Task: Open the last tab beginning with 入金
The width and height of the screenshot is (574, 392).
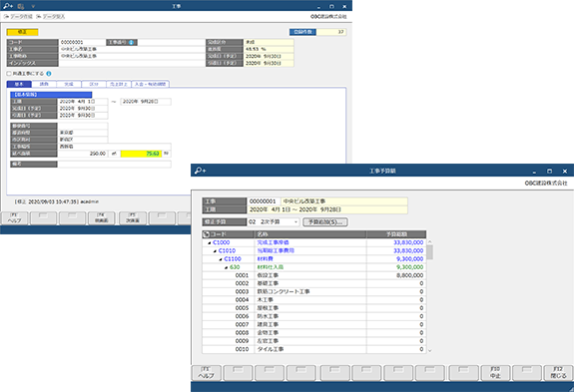Action: click(x=150, y=84)
